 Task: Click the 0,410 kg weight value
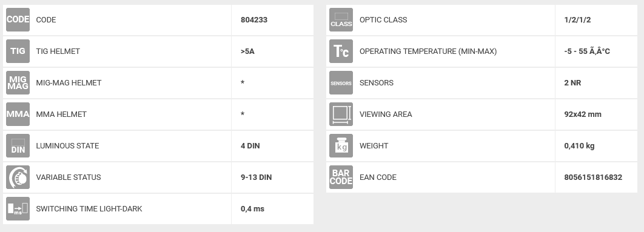tap(579, 146)
